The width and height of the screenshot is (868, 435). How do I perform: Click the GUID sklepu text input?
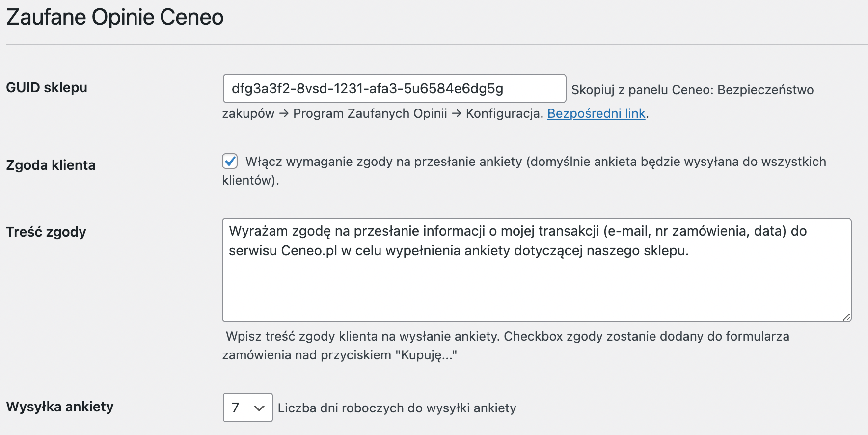(x=394, y=88)
